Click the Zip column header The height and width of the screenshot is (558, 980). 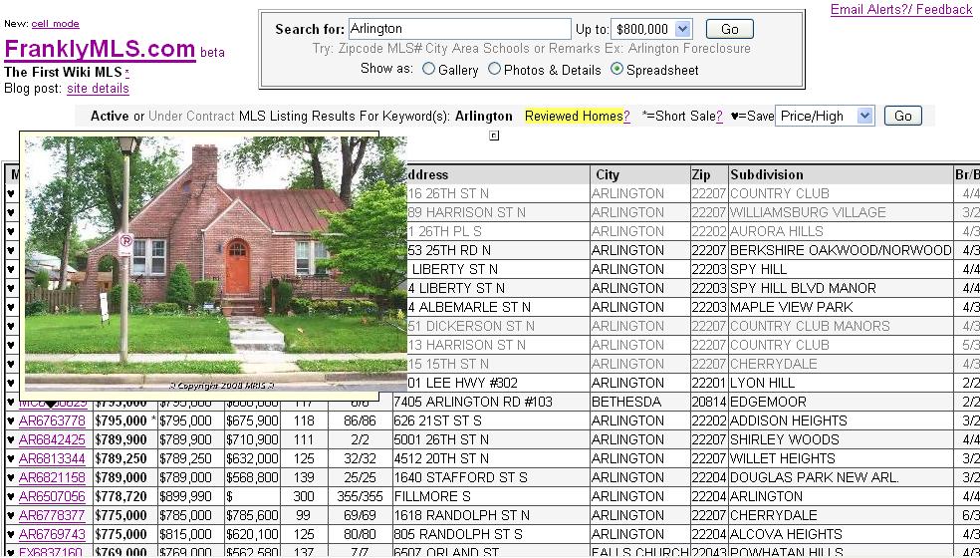(x=700, y=174)
